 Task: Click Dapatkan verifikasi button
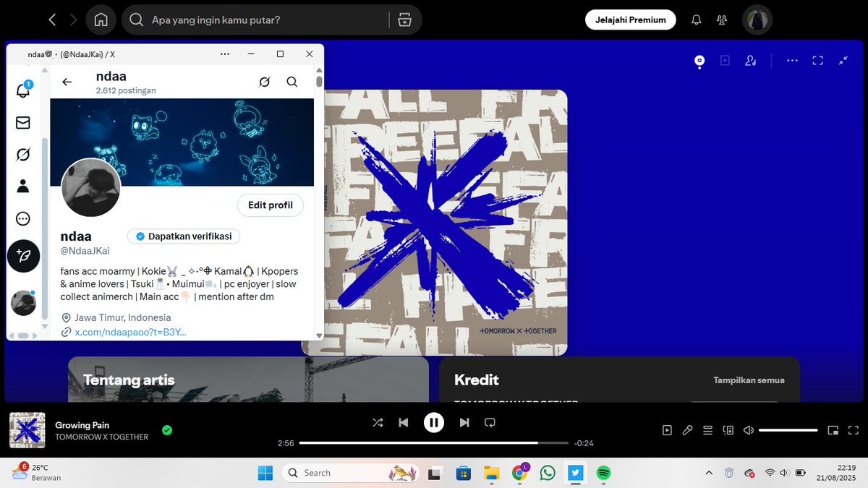tap(184, 236)
